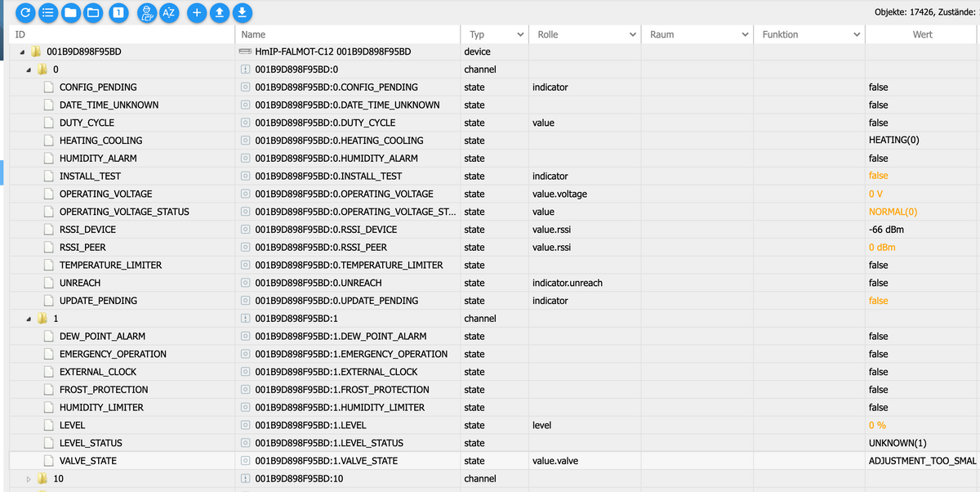This screenshot has width=980, height=492.
Task: Toggle the list view icon
Action: (x=48, y=12)
